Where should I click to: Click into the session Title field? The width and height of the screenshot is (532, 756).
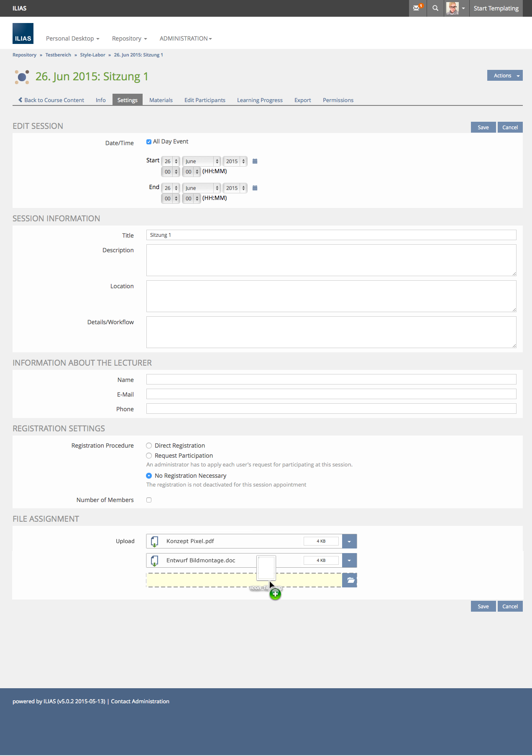331,235
